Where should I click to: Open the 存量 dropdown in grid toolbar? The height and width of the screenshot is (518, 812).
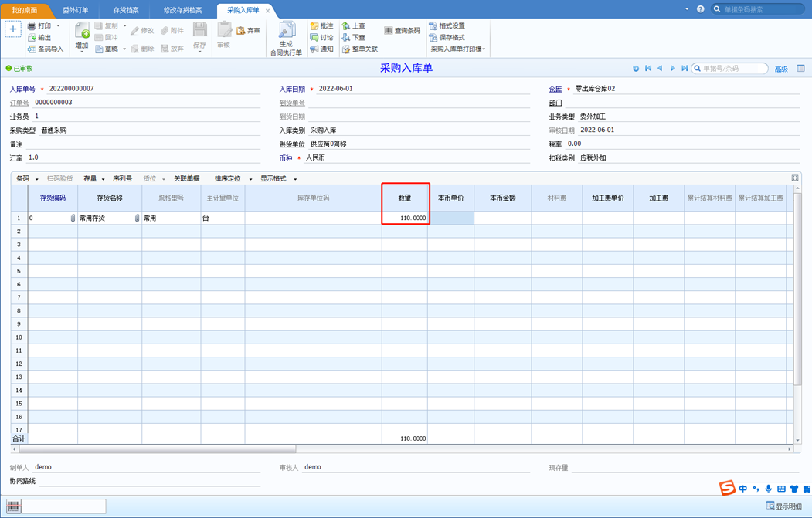click(103, 179)
